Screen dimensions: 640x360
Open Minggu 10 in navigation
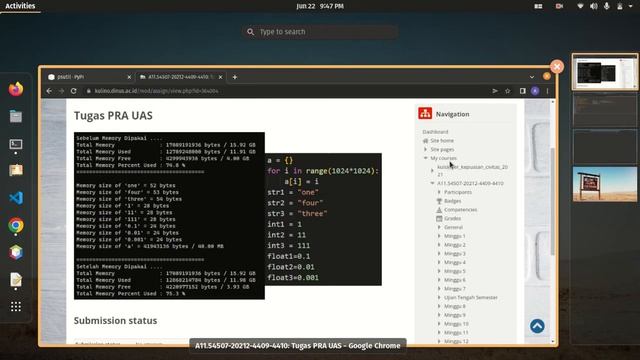tap(456, 324)
